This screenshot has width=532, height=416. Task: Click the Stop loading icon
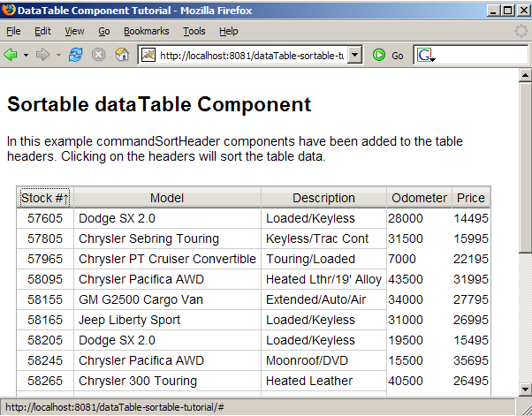(99, 55)
